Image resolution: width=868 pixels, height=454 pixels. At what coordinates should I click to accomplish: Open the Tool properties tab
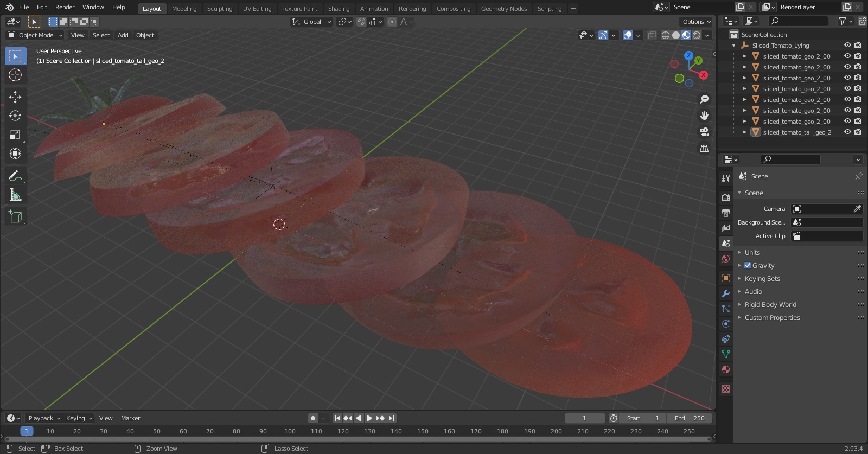[x=726, y=178]
